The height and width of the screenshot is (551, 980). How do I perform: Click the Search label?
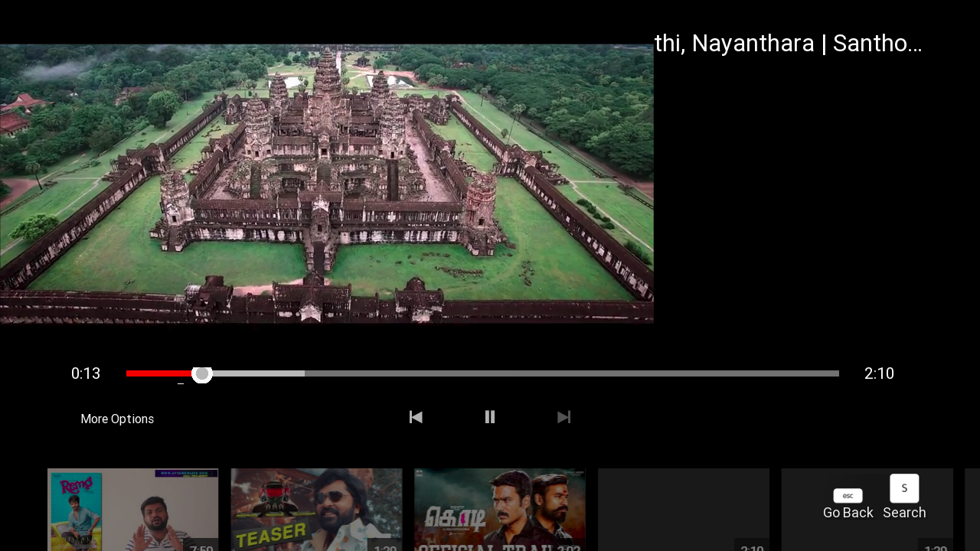point(904,513)
